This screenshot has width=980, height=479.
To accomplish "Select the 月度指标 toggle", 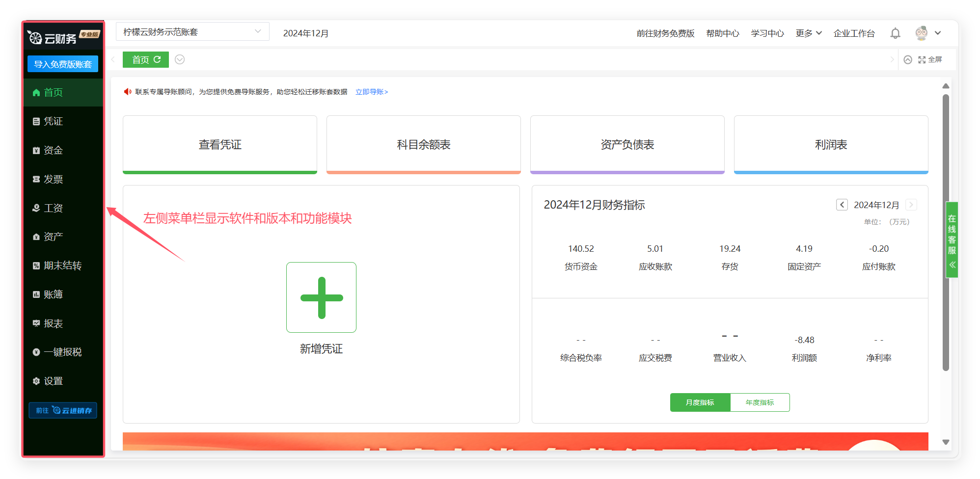I will [x=700, y=402].
